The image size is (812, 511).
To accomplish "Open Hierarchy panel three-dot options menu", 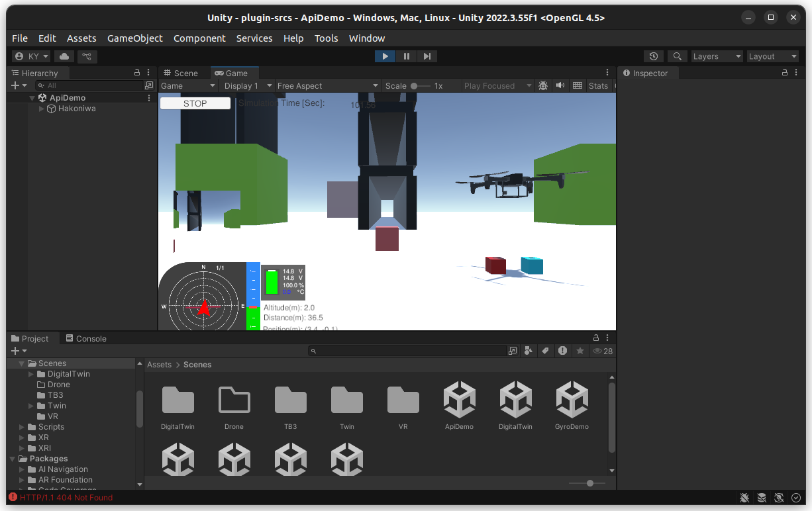I will pos(148,73).
